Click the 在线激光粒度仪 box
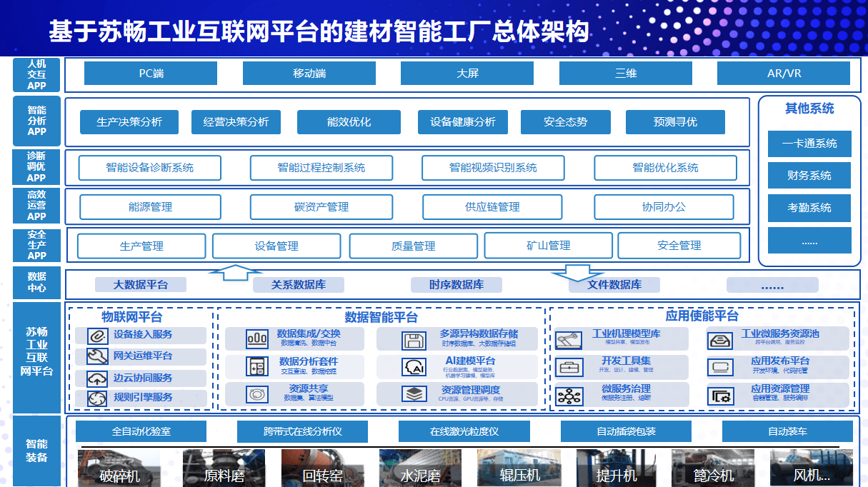 (464, 431)
